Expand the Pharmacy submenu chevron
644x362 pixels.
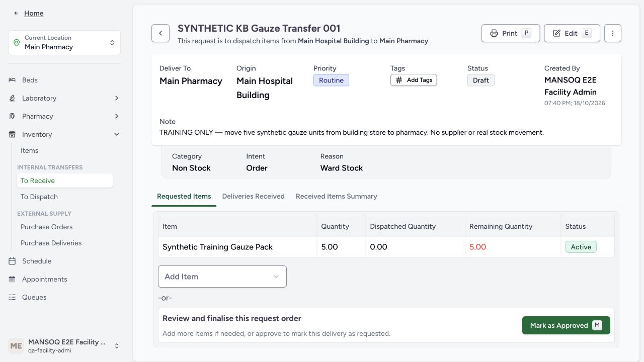(x=117, y=116)
